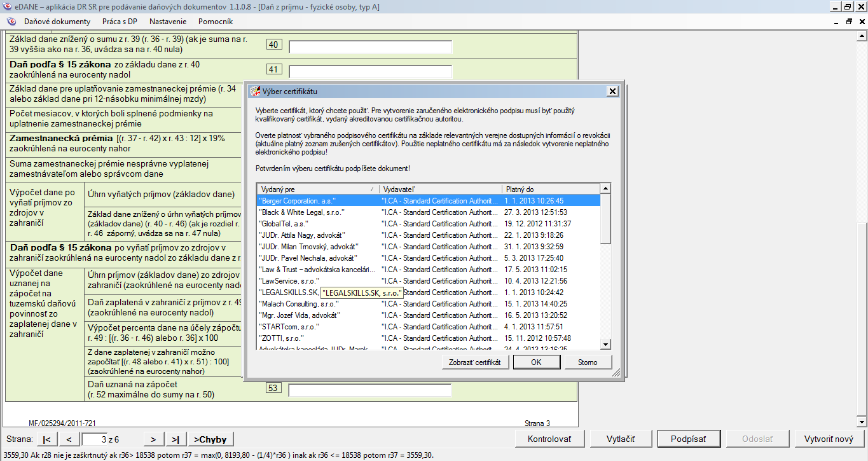The width and height of the screenshot is (868, 461).
Task: Open the Pomocník menu
Action: pos(216,22)
